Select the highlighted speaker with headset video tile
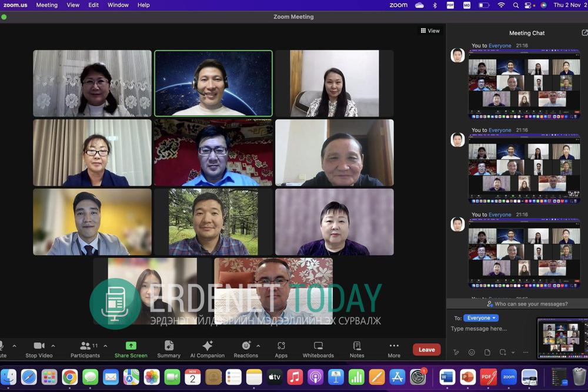 213,83
